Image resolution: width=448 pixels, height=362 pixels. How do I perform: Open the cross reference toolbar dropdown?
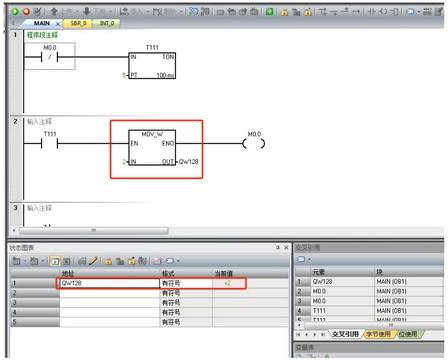click(310, 259)
